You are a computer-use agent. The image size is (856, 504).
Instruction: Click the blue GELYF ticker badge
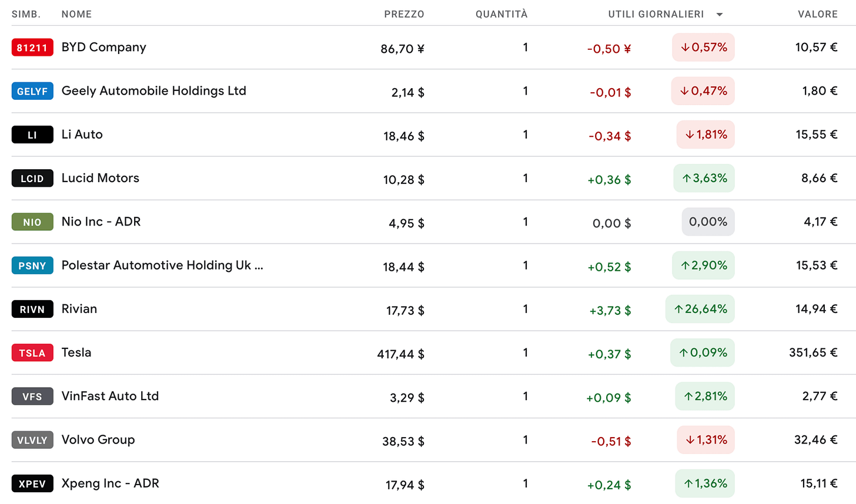(x=32, y=91)
